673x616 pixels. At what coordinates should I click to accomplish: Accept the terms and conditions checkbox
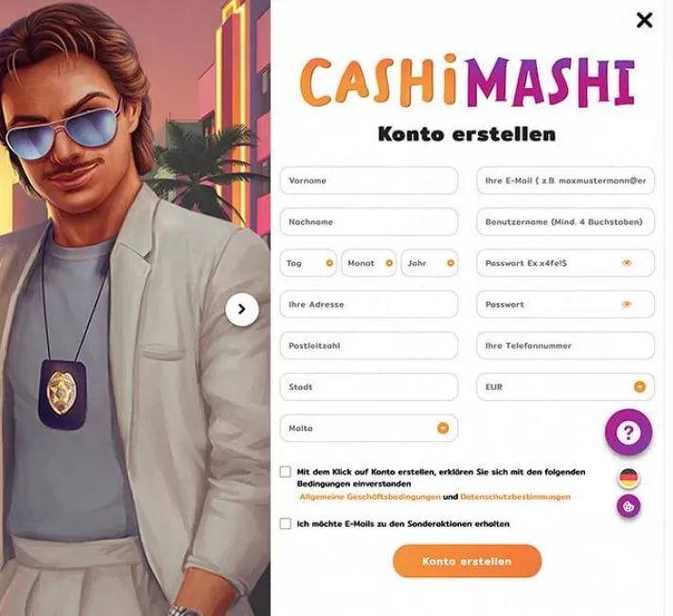click(x=286, y=472)
